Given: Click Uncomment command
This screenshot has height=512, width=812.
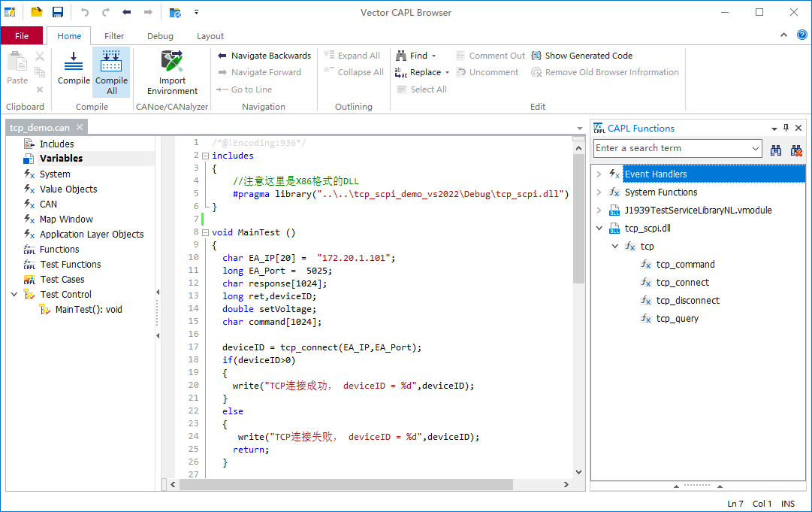Looking at the screenshot, I should (x=488, y=72).
